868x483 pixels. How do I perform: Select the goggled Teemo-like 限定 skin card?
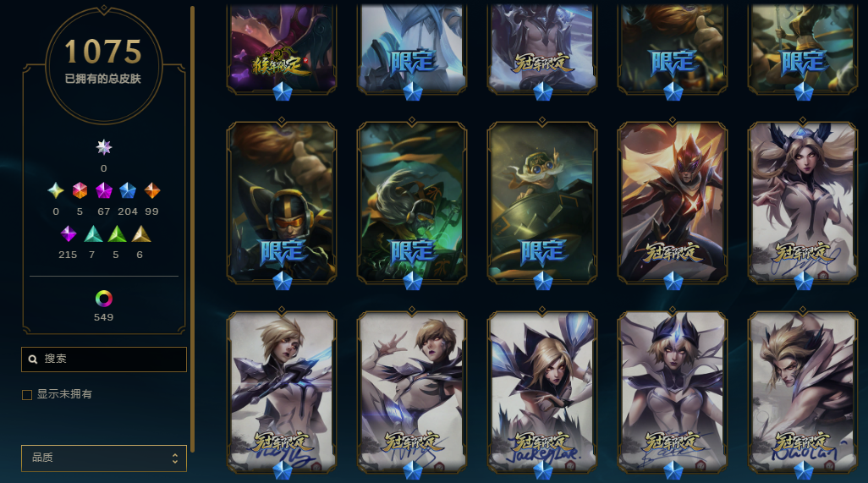click(x=542, y=202)
